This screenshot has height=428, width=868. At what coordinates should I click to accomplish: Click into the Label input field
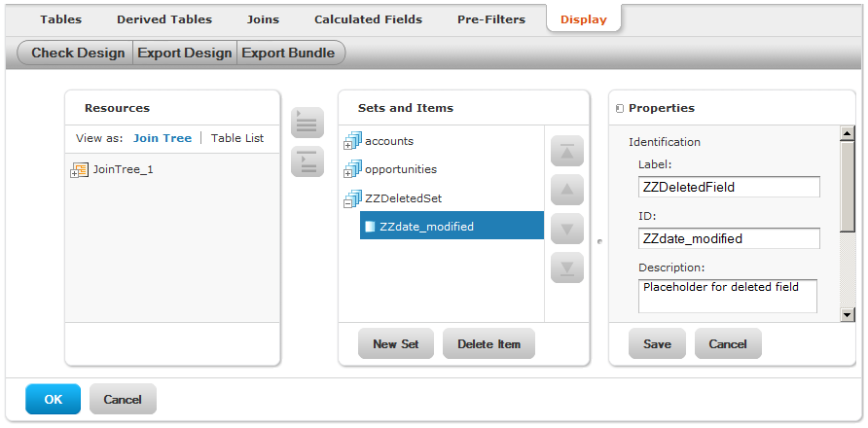point(729,187)
